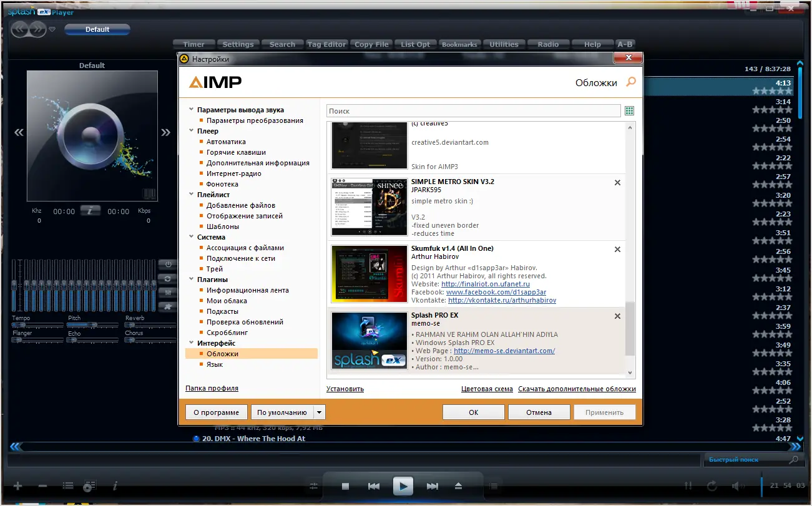Click track info i button under cover
This screenshot has height=506, width=812.
[x=90, y=211]
